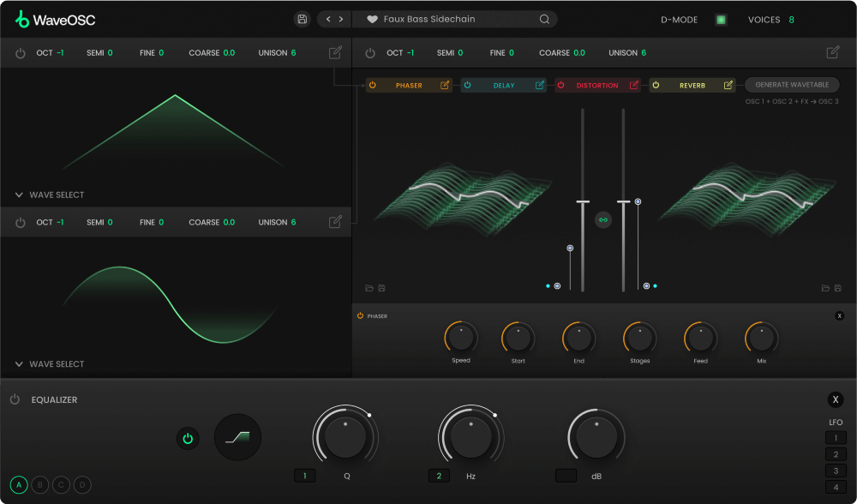Open the preset search magnifier icon
The height and width of the screenshot is (504, 857).
(543, 19)
